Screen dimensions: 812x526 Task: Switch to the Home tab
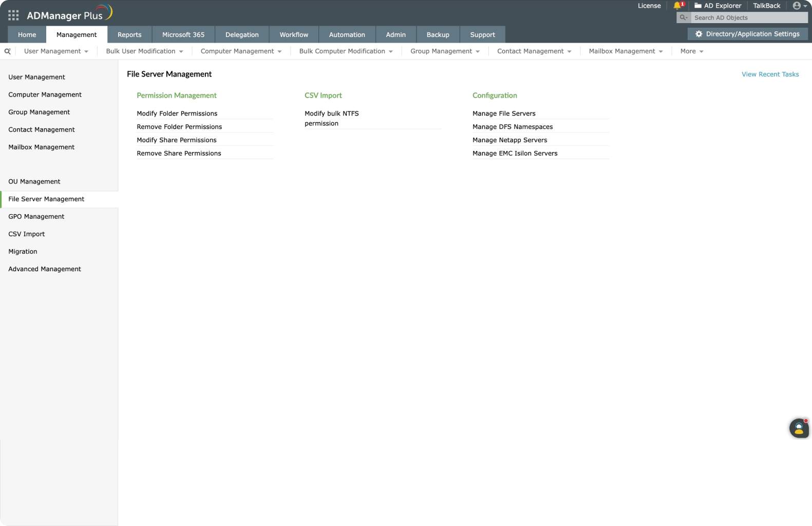pyautogui.click(x=27, y=34)
